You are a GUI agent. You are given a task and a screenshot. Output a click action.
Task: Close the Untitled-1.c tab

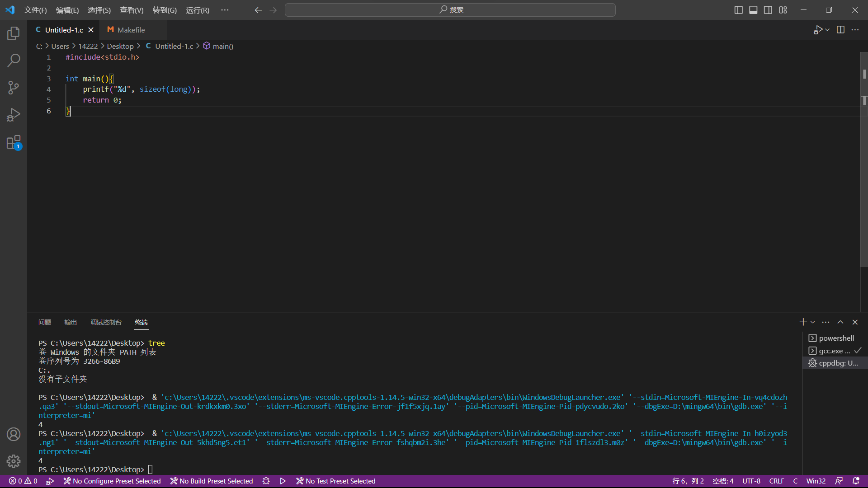click(91, 30)
